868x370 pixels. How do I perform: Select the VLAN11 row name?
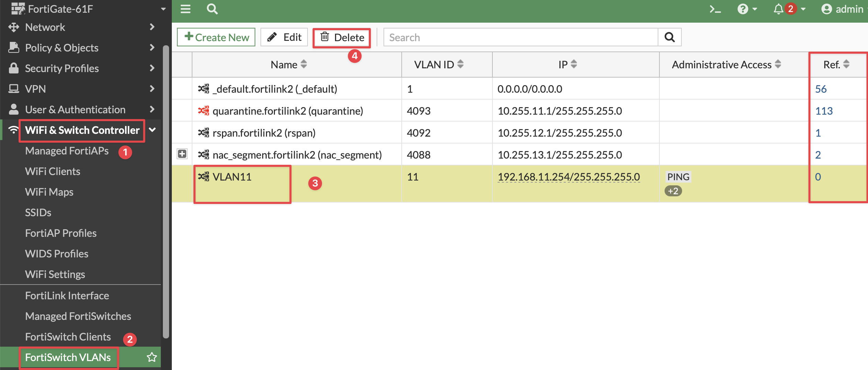coord(232,177)
